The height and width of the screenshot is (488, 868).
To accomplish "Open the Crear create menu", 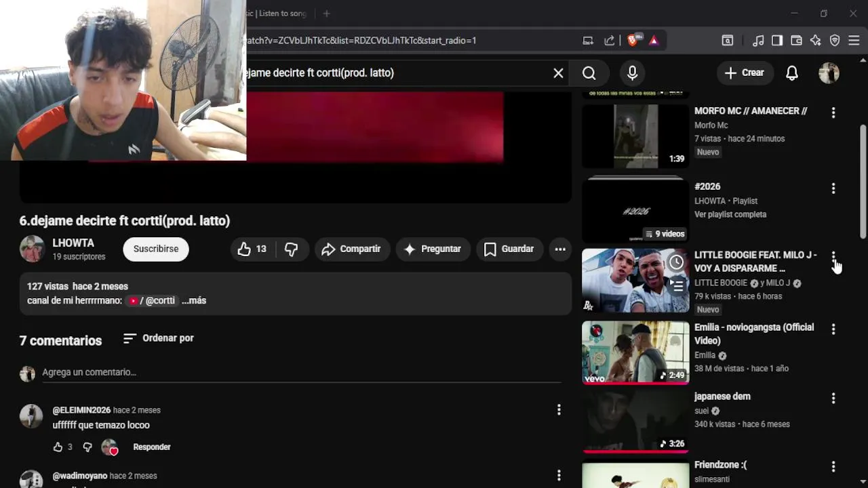I will [x=745, y=73].
